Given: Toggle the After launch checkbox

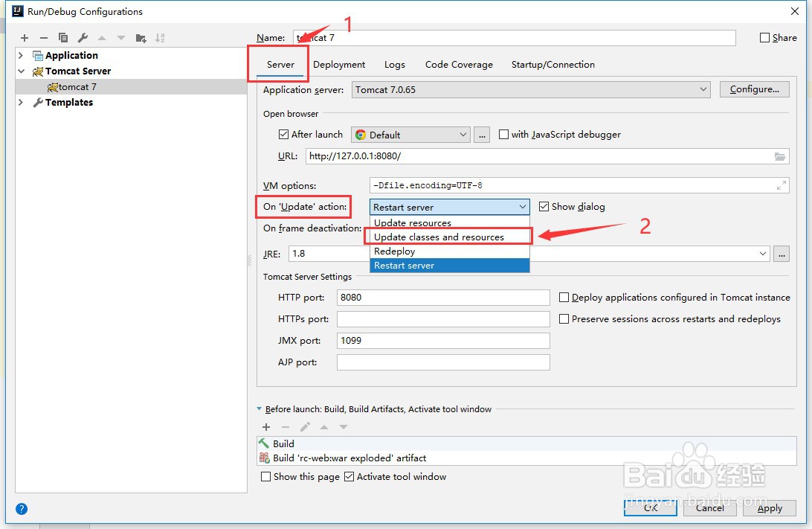Looking at the screenshot, I should [x=283, y=135].
